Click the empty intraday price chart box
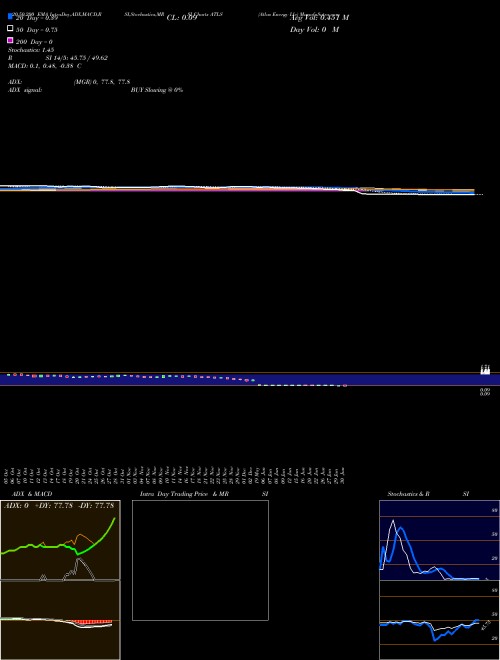 point(200,560)
